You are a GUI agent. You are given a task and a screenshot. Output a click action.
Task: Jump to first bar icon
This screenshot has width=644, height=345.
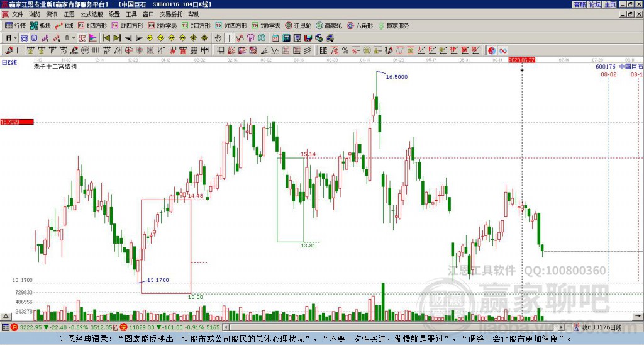point(106,38)
